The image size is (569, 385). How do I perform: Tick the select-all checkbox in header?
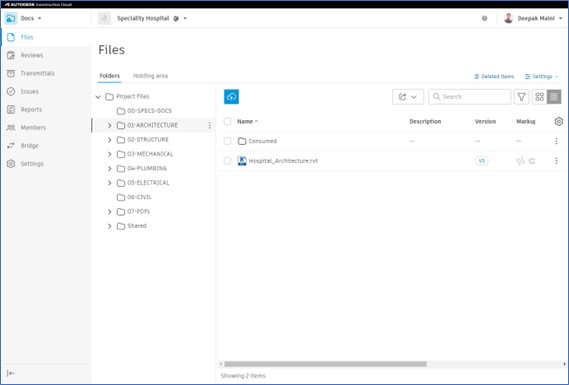pos(228,122)
